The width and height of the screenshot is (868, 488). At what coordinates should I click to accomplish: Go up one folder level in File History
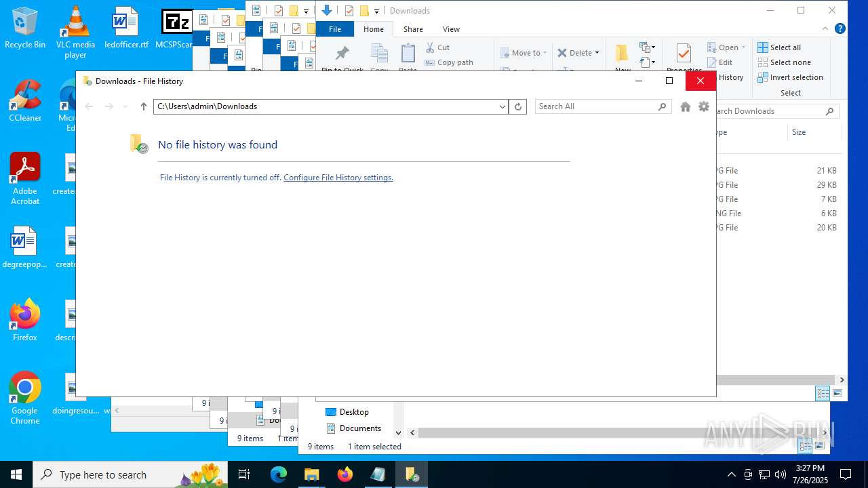(143, 106)
